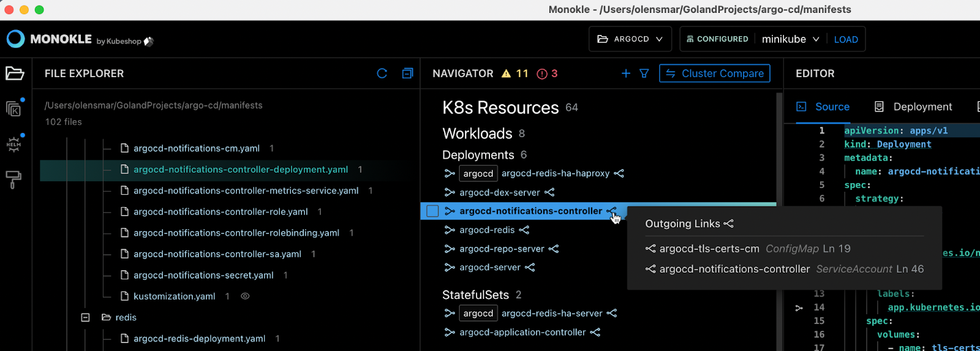Select argocd-notifications-controller-role.yaml file
980x351 pixels.
point(221,211)
